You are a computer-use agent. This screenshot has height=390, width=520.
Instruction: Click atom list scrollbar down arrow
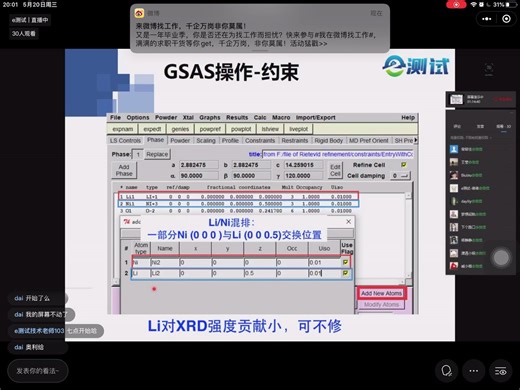[x=408, y=275]
